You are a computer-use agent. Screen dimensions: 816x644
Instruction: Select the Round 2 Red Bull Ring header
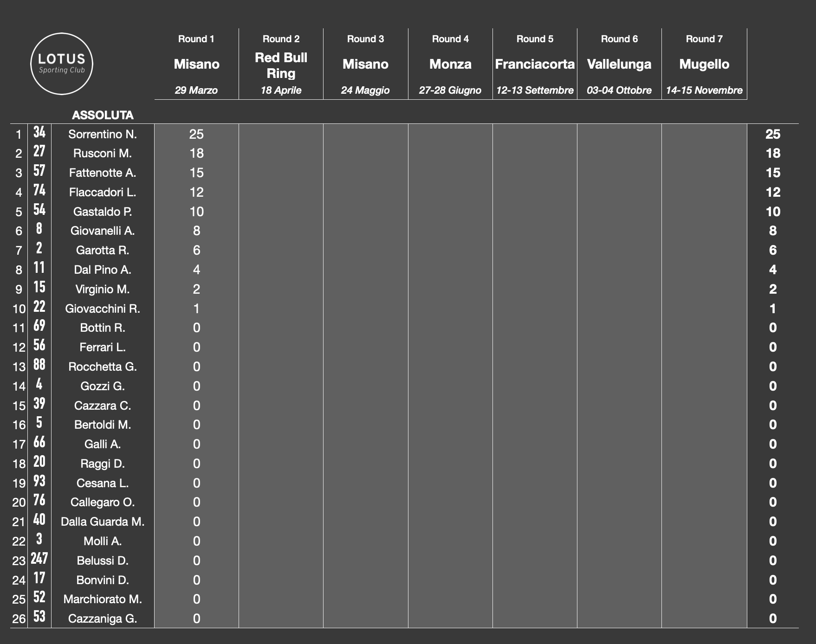pyautogui.click(x=281, y=65)
